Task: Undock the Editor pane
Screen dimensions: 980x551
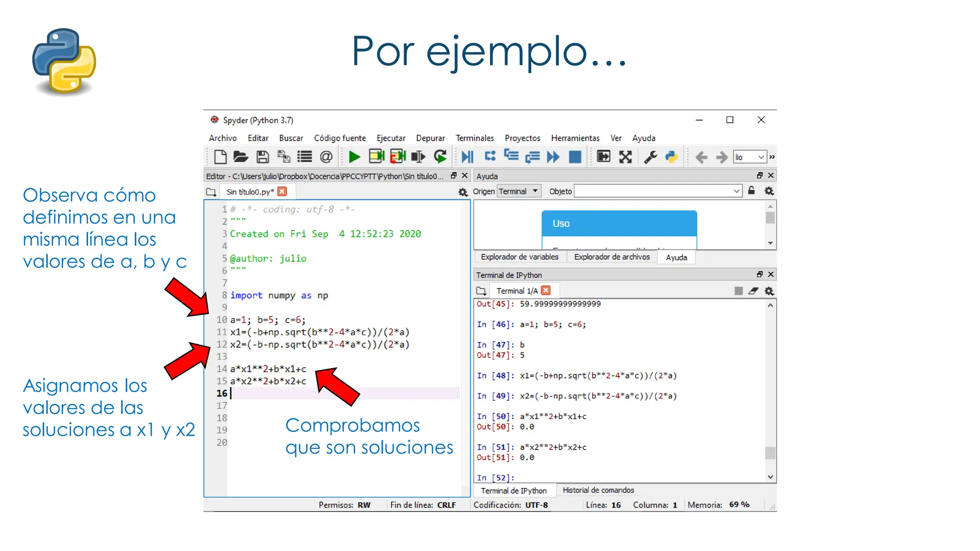Action: pos(454,176)
